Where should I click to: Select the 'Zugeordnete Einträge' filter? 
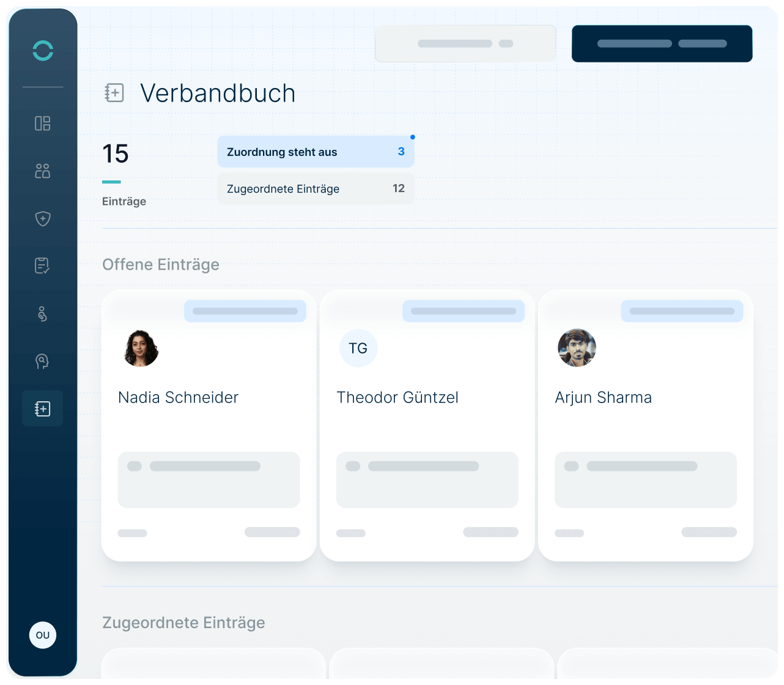point(316,189)
